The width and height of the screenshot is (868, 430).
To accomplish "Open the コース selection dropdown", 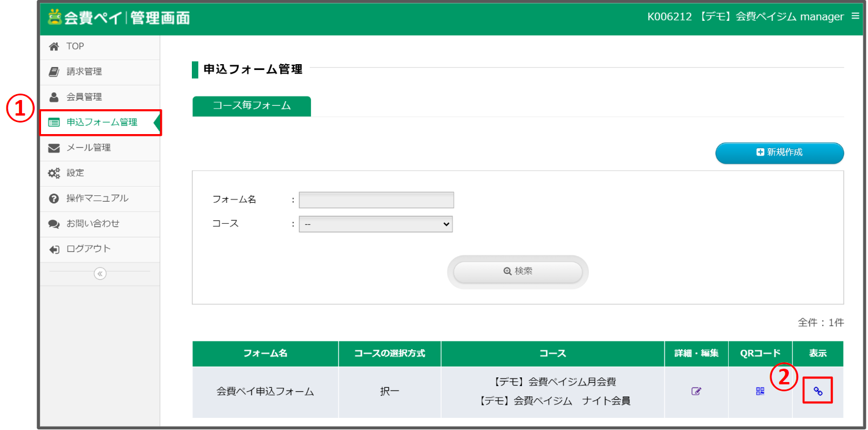I will point(375,224).
